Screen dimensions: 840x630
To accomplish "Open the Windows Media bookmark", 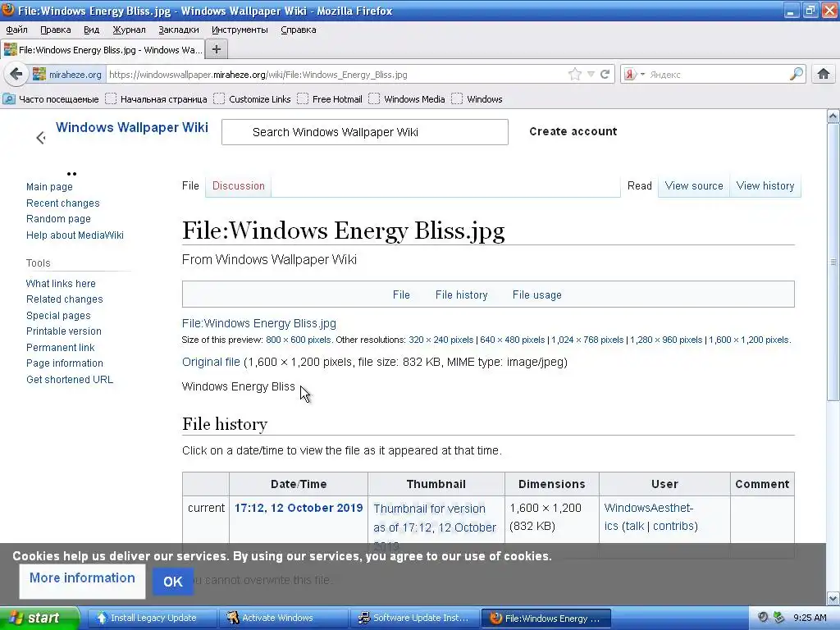I will click(x=407, y=99).
